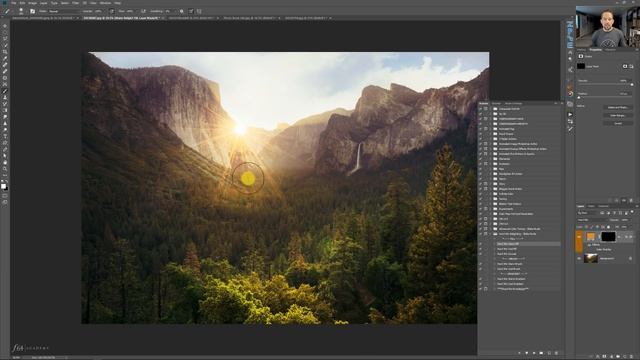This screenshot has height=360, width=640.
Task: Open the paint symmetry options
Action: tap(199, 11)
